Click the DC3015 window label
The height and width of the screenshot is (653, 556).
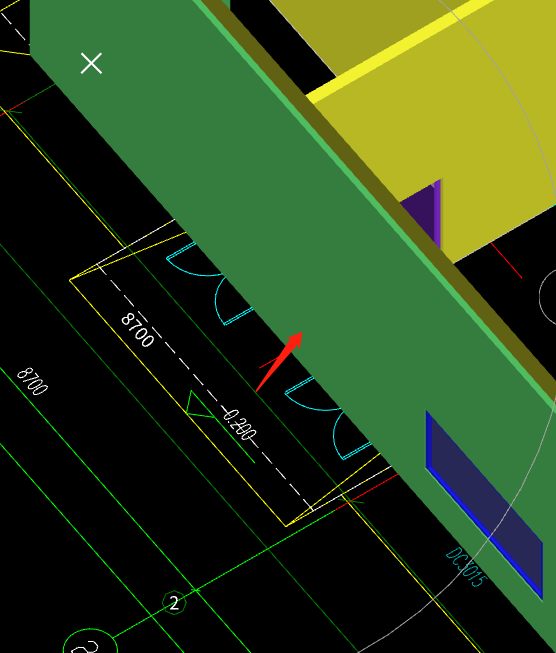tap(466, 567)
